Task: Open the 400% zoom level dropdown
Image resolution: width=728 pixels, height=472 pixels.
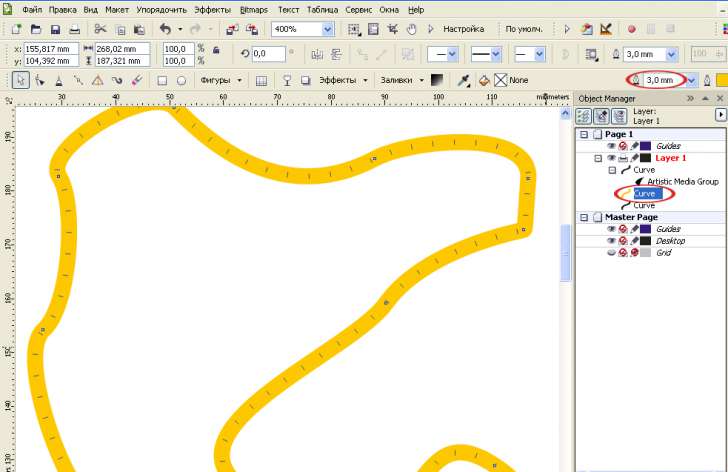Action: (328, 30)
